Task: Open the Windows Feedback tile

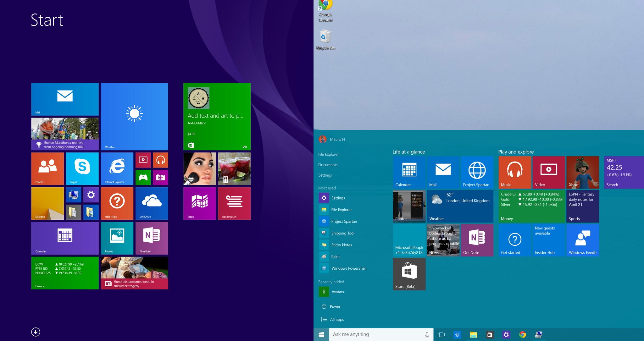Action: tap(582, 240)
